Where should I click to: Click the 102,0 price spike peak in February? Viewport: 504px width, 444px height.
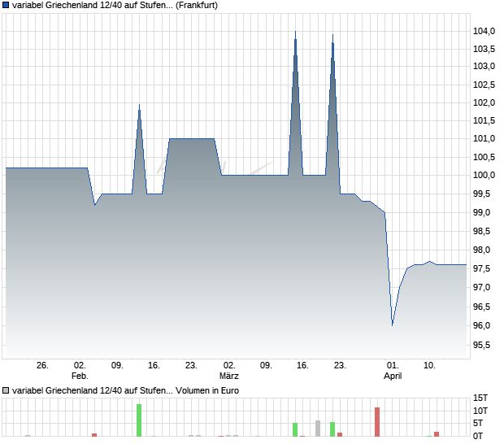[139, 104]
